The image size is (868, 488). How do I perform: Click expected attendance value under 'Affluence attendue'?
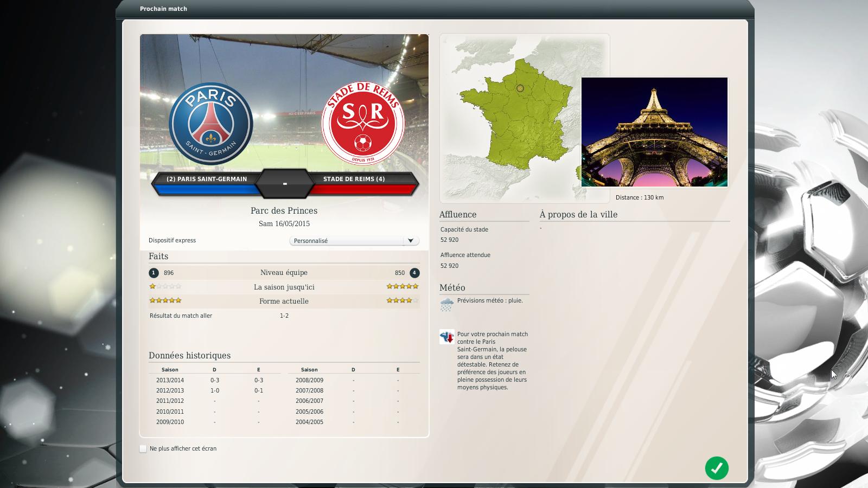pyautogui.click(x=449, y=266)
